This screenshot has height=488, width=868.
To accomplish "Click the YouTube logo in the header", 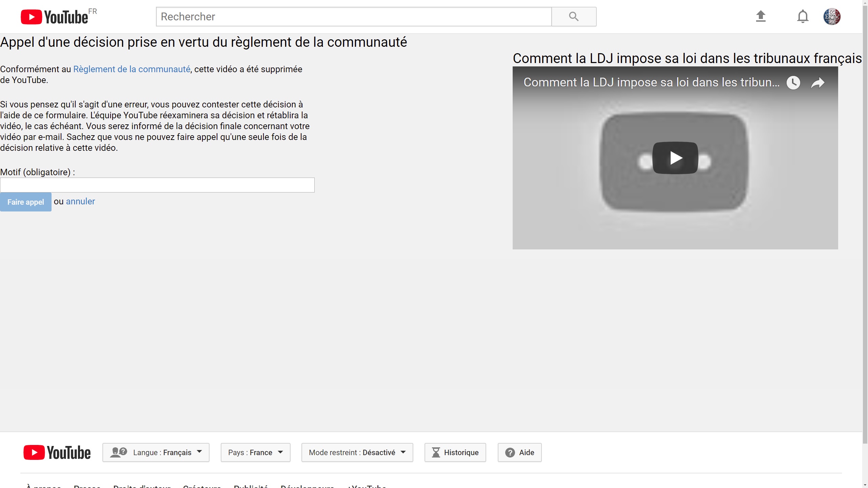I will click(x=54, y=17).
